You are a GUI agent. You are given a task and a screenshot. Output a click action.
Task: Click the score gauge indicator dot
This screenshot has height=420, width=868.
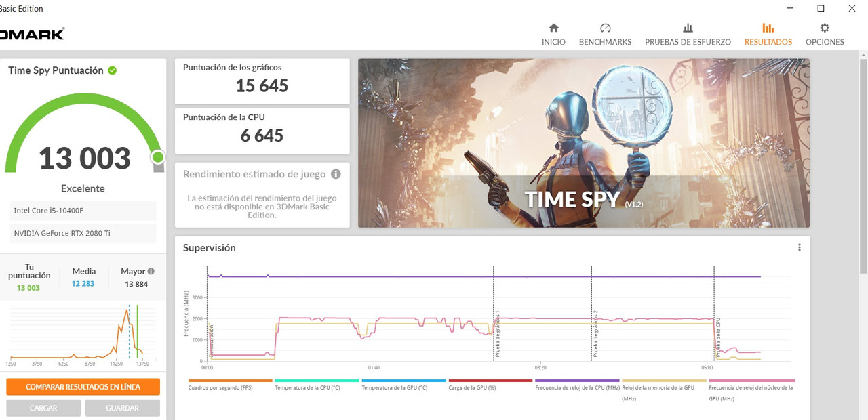(158, 157)
